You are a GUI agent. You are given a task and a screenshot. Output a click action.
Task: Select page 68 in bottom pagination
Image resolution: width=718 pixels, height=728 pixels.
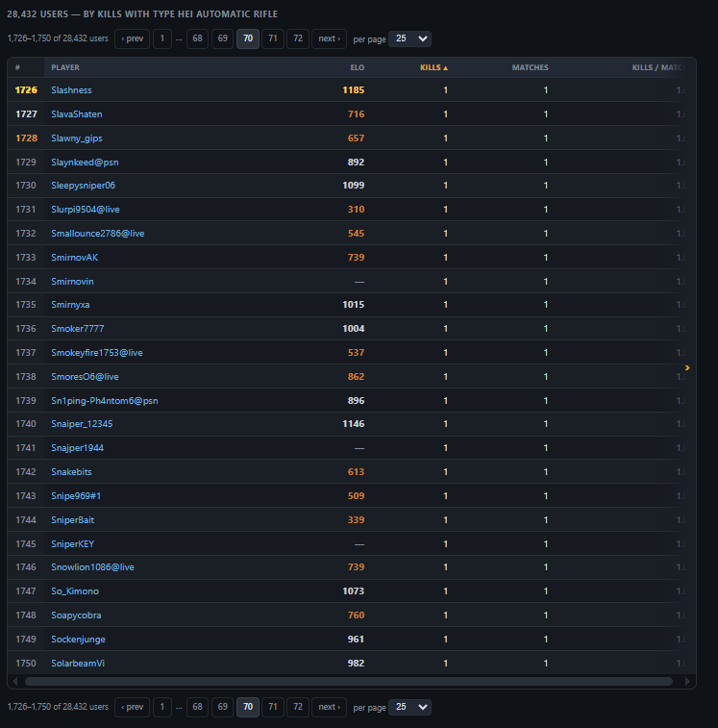point(197,707)
